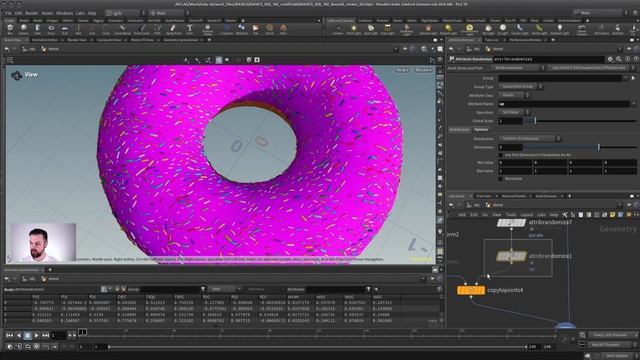Add a Spot Light from shelf
The width and height of the screenshot is (640, 360).
point(371,29)
